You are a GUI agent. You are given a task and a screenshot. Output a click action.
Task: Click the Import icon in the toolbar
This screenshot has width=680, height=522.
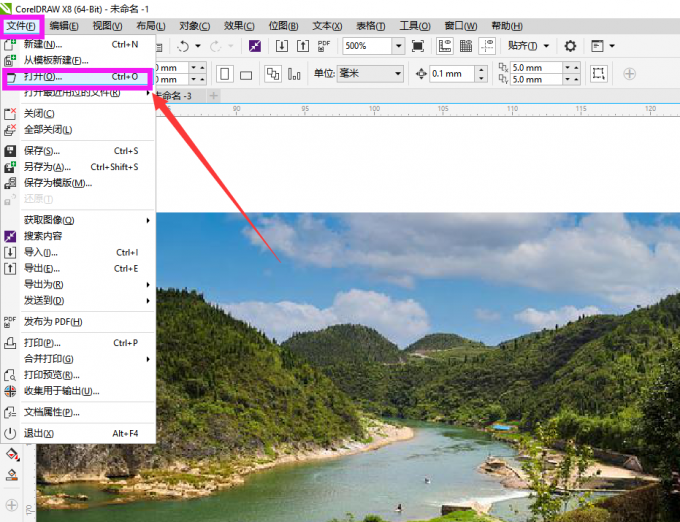point(282,46)
